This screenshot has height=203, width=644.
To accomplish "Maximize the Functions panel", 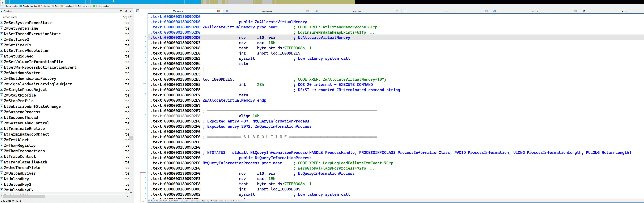I will 121,11.
